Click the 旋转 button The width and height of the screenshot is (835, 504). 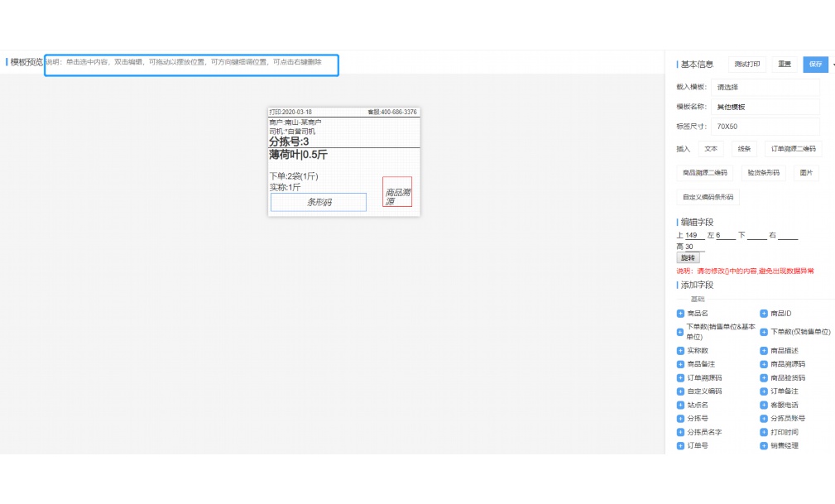pos(688,258)
